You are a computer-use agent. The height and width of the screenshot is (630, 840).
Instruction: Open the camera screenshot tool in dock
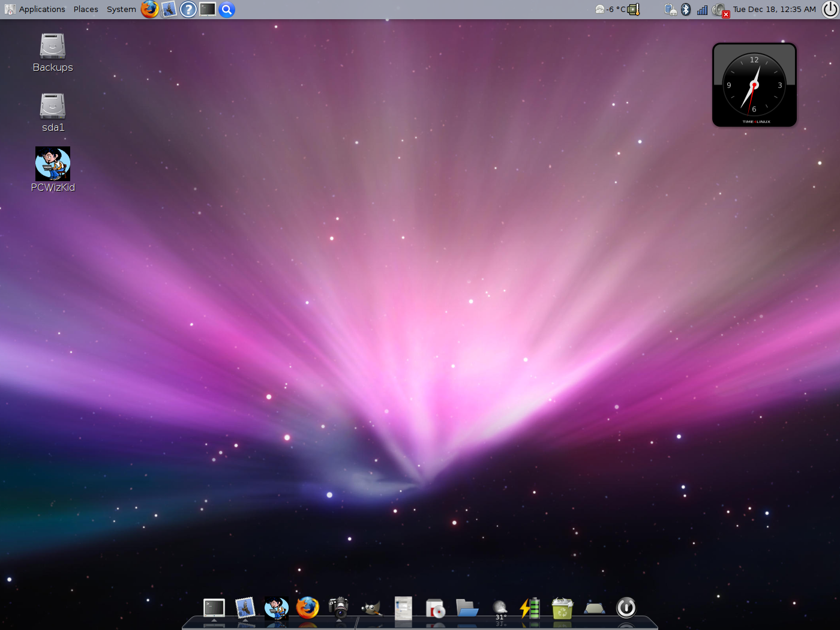click(x=339, y=607)
